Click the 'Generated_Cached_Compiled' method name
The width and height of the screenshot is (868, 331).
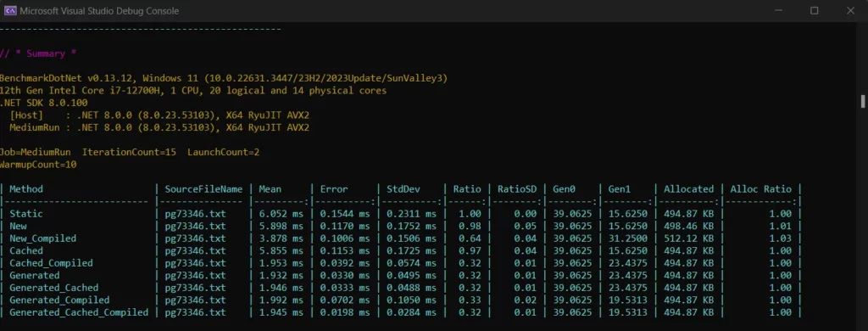(x=79, y=312)
